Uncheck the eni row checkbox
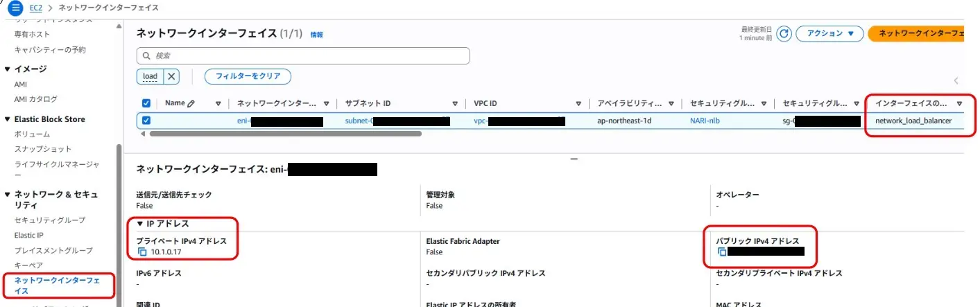Viewport: 980px width, 307px height. pos(146,121)
